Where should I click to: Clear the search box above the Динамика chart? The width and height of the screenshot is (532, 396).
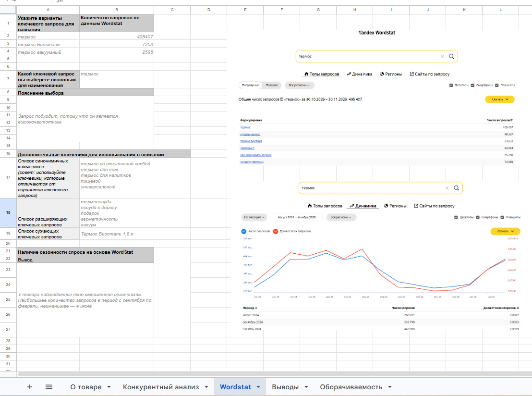447,188
